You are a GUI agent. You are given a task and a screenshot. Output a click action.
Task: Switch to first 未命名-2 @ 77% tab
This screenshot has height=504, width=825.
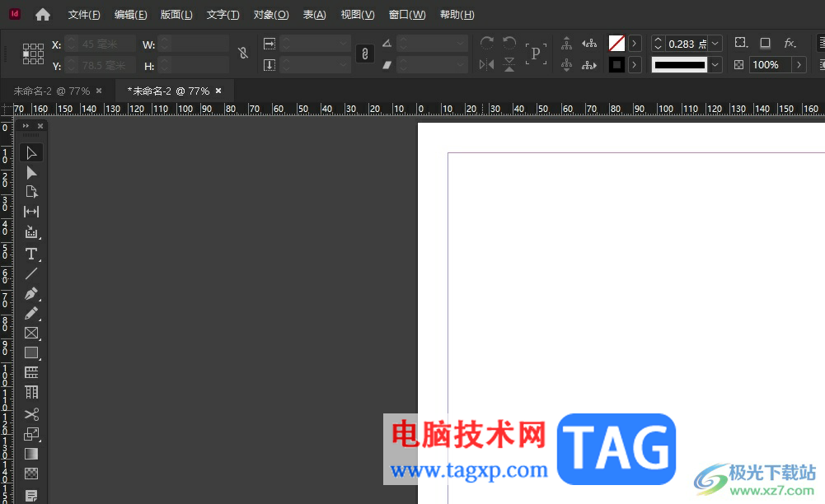point(52,91)
